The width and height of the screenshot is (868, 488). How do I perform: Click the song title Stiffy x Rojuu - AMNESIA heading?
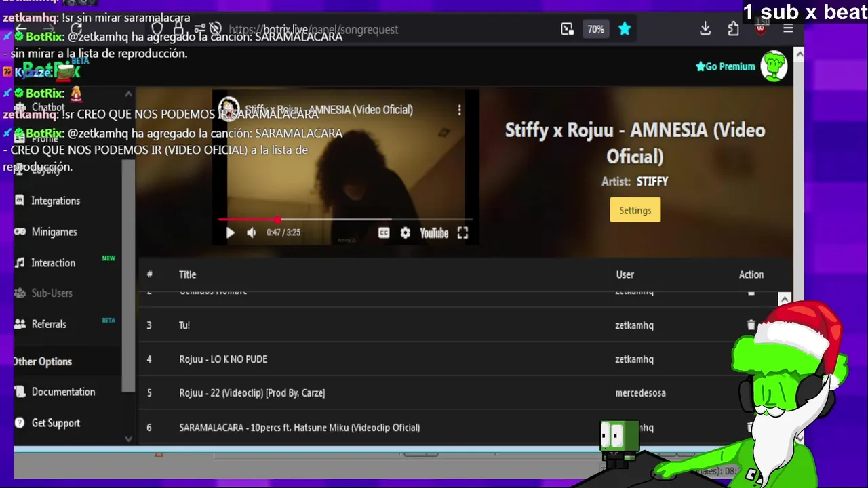tap(635, 143)
